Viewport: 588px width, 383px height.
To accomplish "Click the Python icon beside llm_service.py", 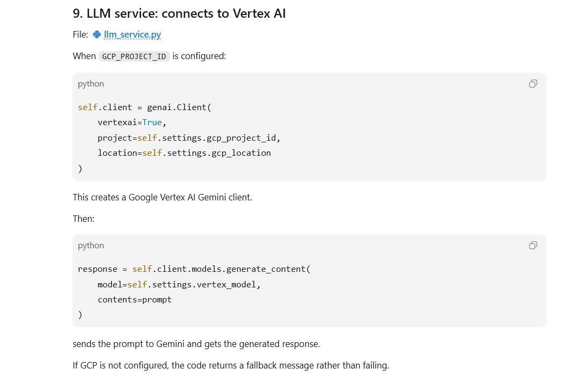I will pos(97,34).
